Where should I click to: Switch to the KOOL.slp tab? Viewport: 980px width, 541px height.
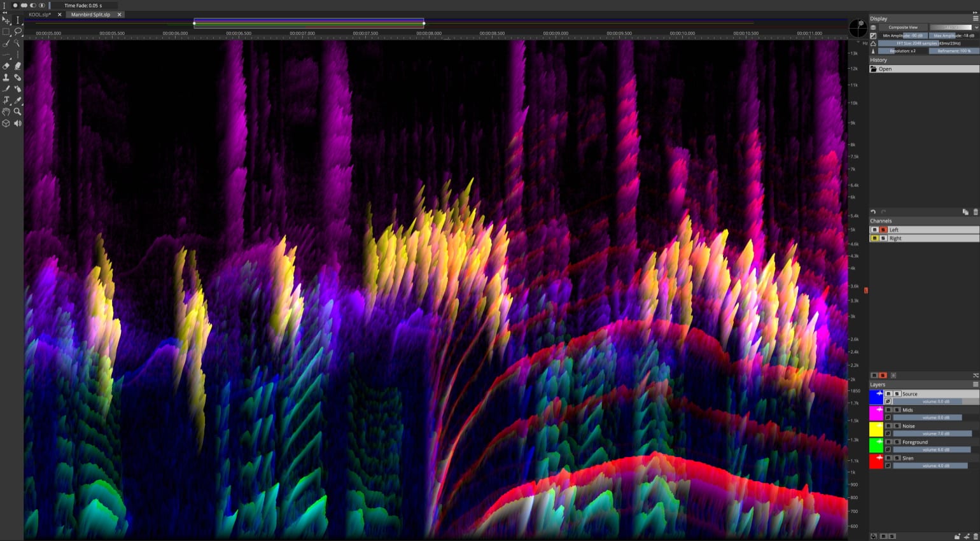[x=39, y=15]
